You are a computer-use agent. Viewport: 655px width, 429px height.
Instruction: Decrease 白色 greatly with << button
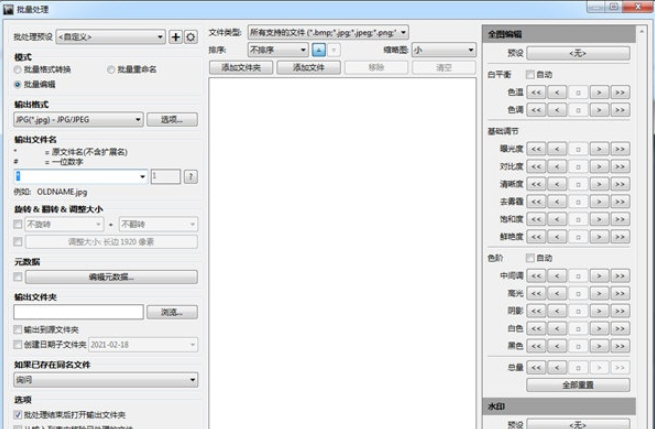click(x=536, y=328)
